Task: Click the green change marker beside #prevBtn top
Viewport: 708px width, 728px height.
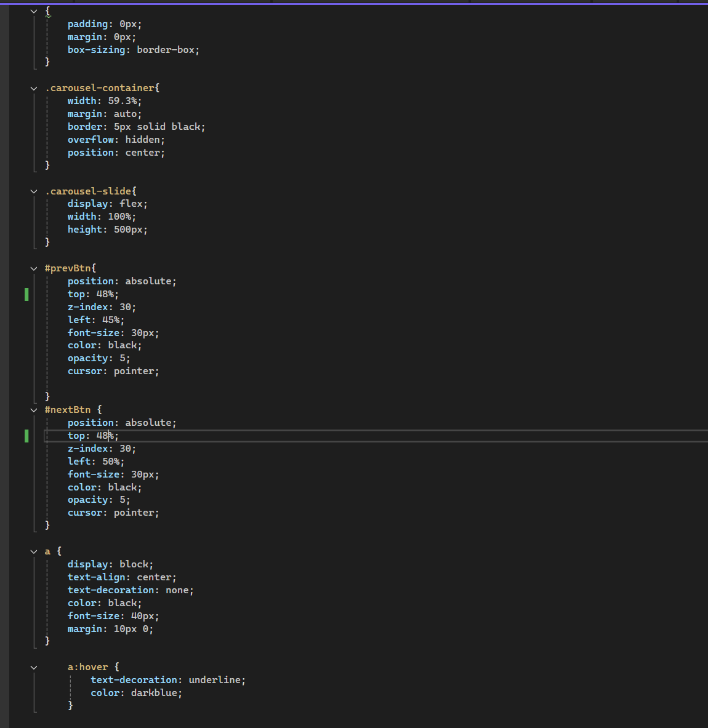Action: point(26,294)
